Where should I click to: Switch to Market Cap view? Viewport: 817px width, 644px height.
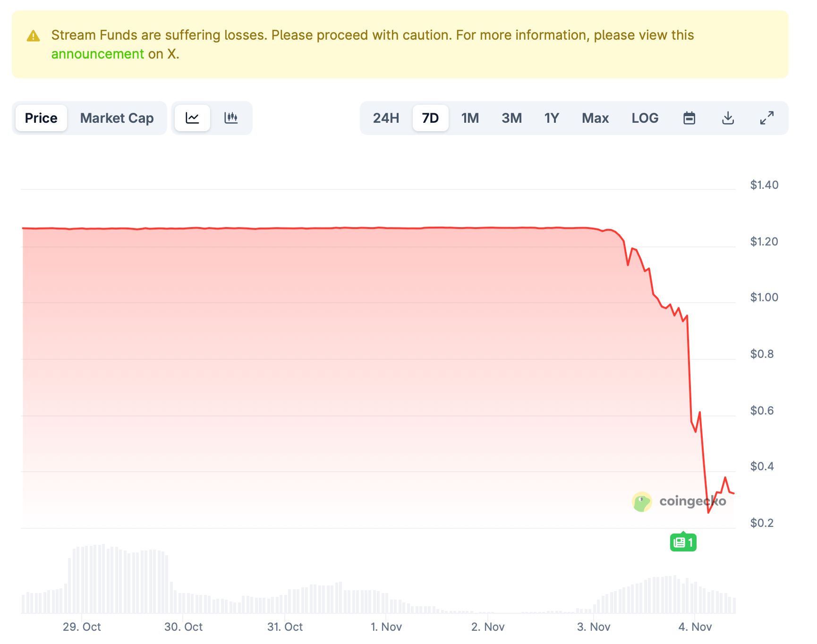(x=117, y=118)
